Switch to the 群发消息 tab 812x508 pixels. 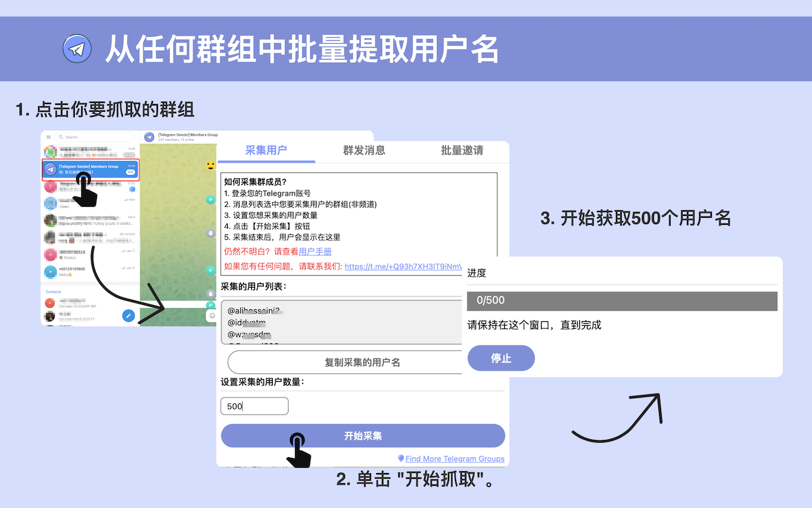click(x=364, y=150)
